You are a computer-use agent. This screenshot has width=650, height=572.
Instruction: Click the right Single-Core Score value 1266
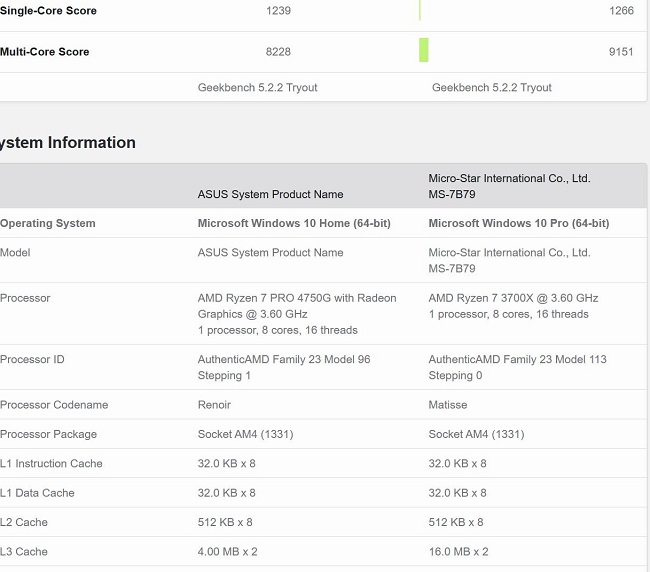click(x=621, y=10)
